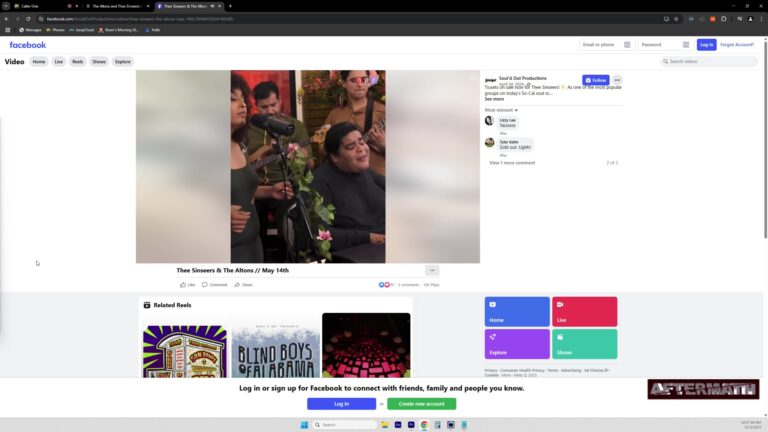Expand View 1 more comment
The image size is (768, 432).
click(x=512, y=163)
